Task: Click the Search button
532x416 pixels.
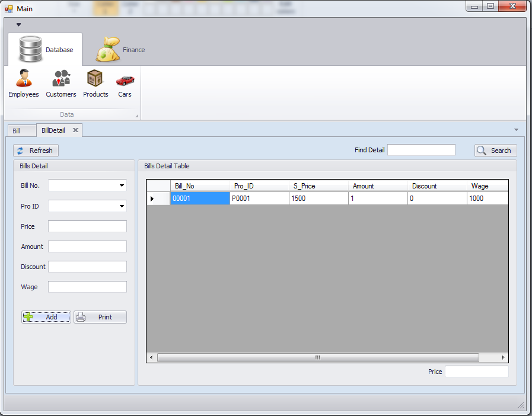Action: tap(495, 151)
